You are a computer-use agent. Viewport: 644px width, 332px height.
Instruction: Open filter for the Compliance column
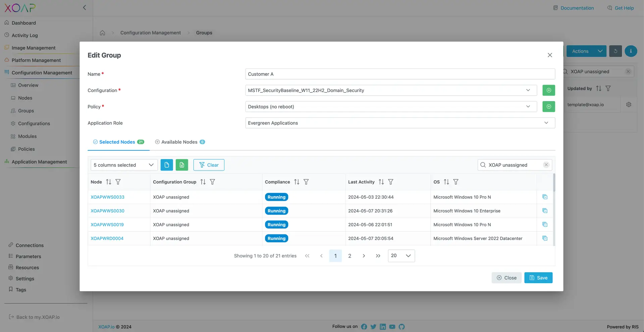click(306, 182)
